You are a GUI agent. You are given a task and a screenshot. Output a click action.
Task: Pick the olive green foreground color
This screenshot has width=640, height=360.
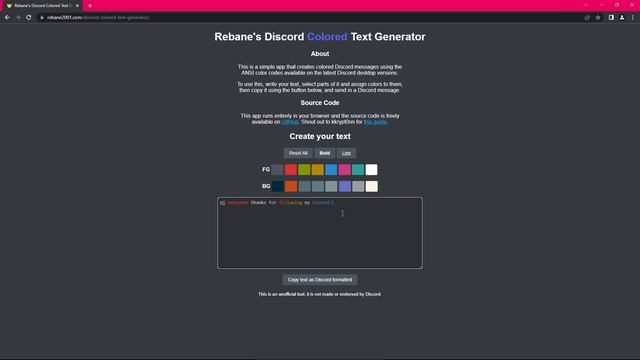coord(304,169)
